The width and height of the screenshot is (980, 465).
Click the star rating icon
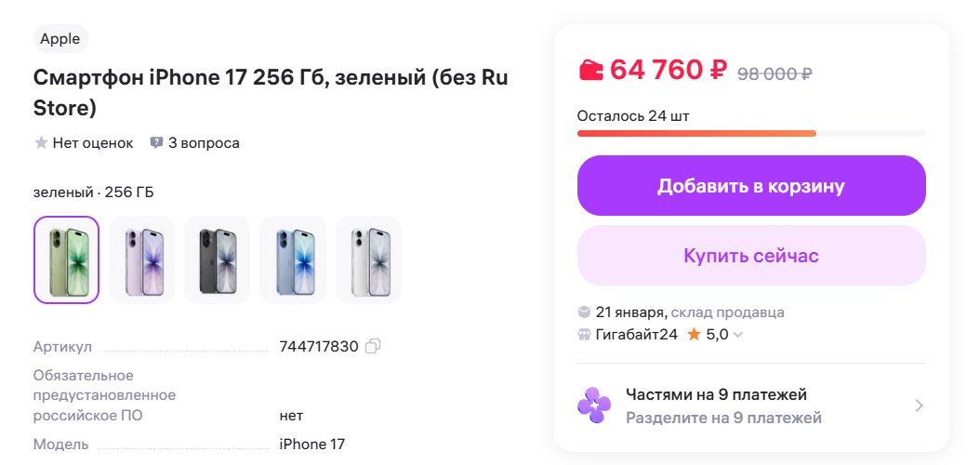pos(41,143)
